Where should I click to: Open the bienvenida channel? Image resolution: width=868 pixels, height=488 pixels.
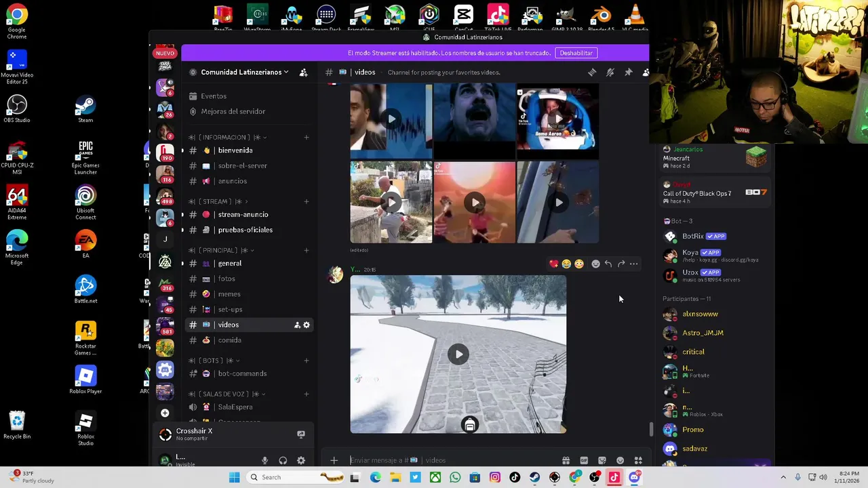coord(249,150)
